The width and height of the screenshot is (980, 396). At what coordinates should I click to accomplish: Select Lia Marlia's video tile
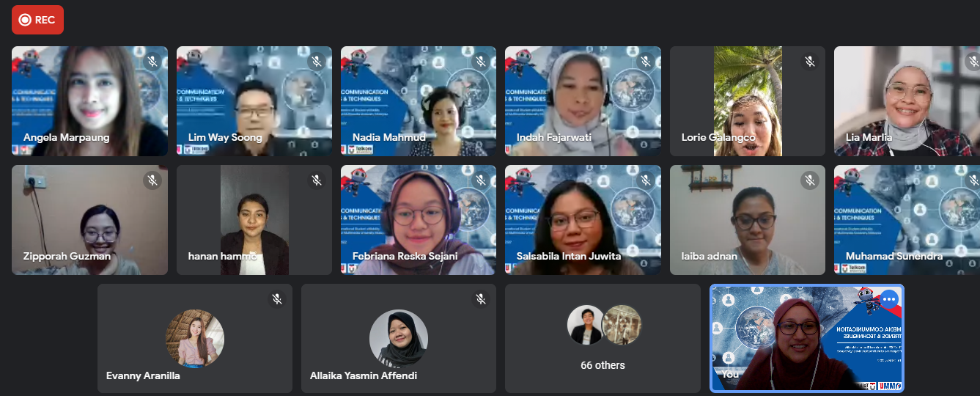[907, 101]
